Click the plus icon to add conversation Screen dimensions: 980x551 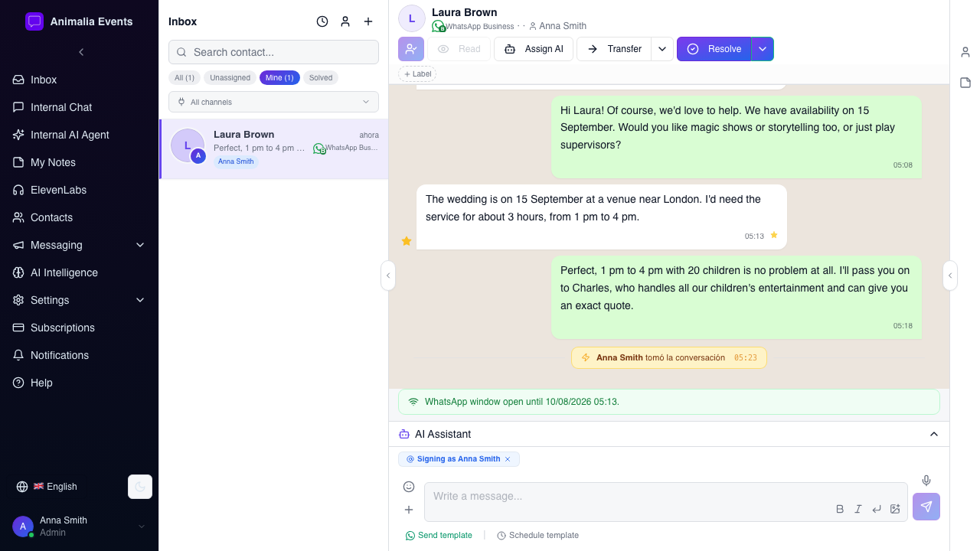point(368,21)
